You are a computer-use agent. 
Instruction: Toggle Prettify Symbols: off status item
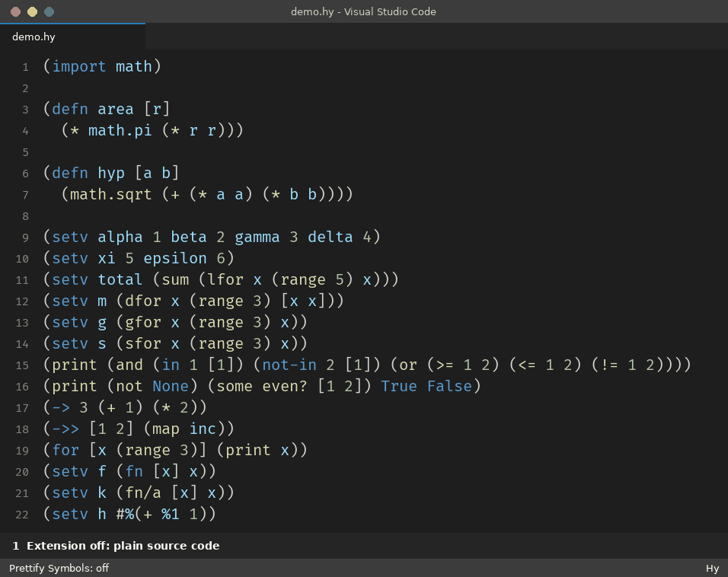(x=59, y=568)
